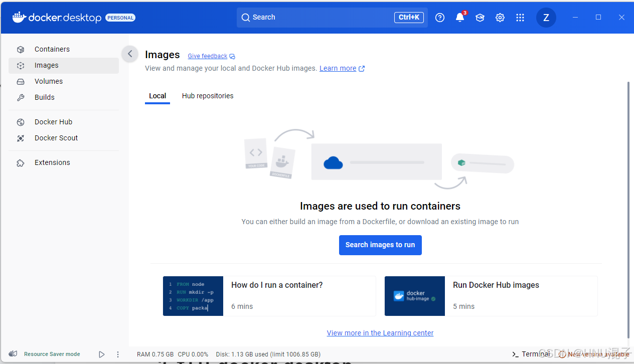Open Docker Scout from the sidebar
Screen dimensions: 634x364
(x=56, y=138)
